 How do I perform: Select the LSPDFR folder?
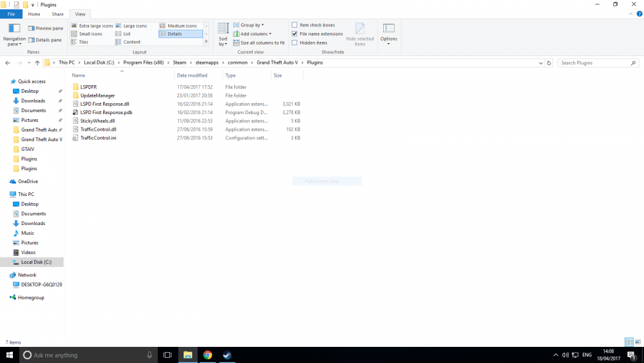pyautogui.click(x=88, y=87)
